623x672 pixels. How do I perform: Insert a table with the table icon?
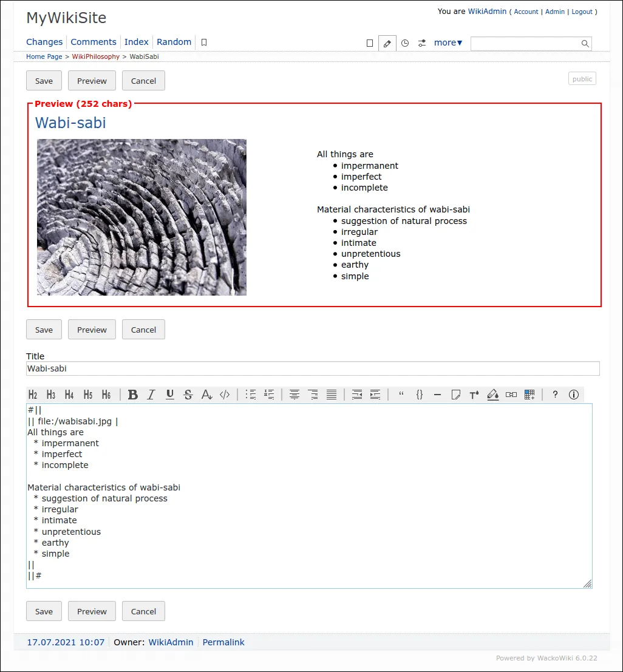click(x=529, y=395)
